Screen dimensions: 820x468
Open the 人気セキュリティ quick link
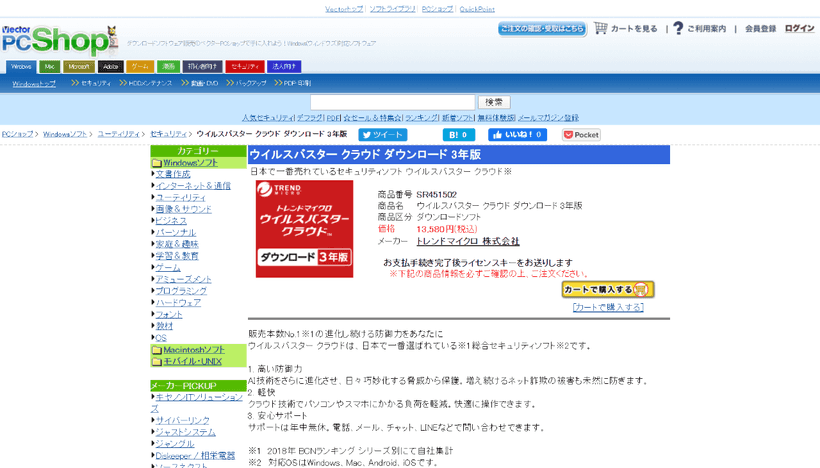coord(268,118)
